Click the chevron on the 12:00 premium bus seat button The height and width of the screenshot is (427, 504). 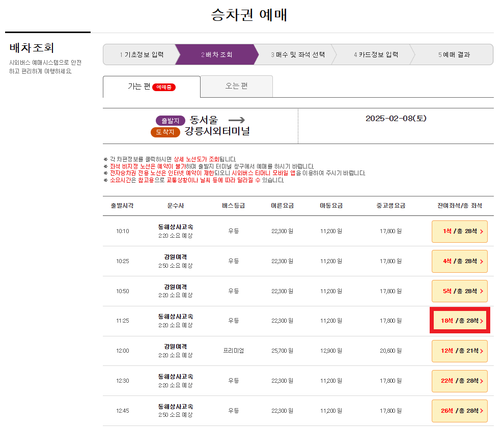[481, 351]
